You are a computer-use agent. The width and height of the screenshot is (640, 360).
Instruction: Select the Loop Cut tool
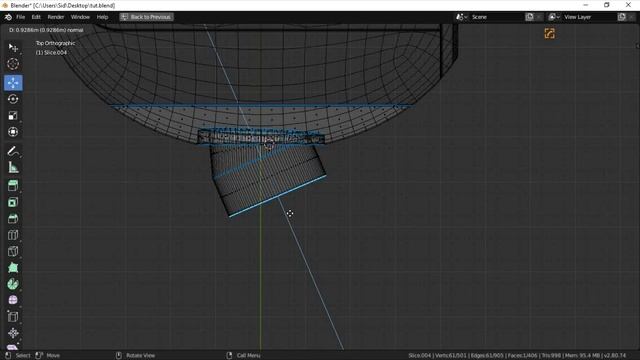13,235
